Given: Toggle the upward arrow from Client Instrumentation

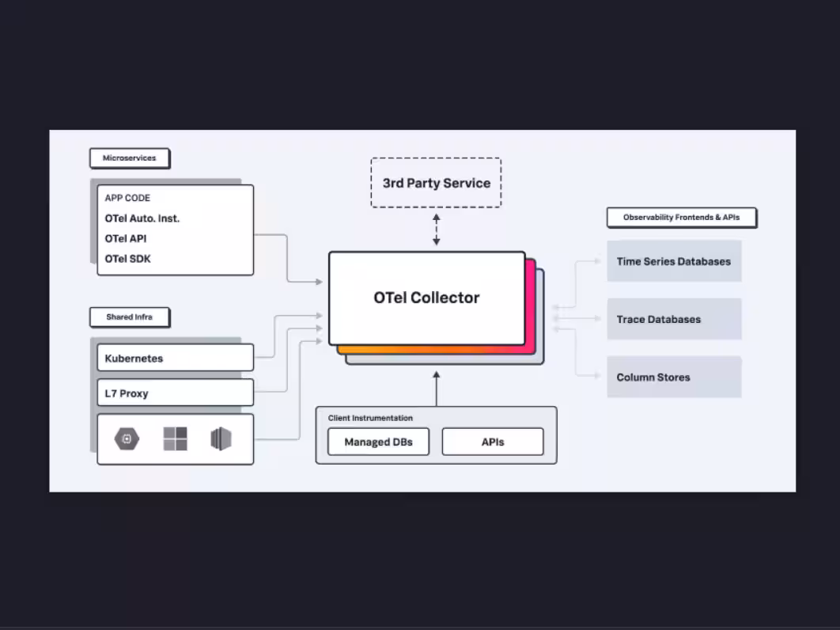Looking at the screenshot, I should point(436,388).
